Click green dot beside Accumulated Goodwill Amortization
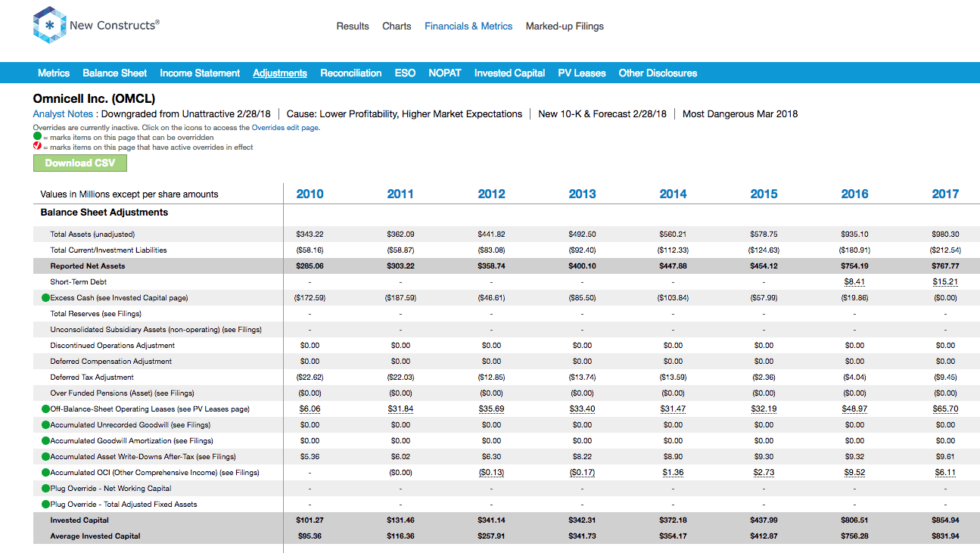The image size is (980, 553). pos(45,441)
